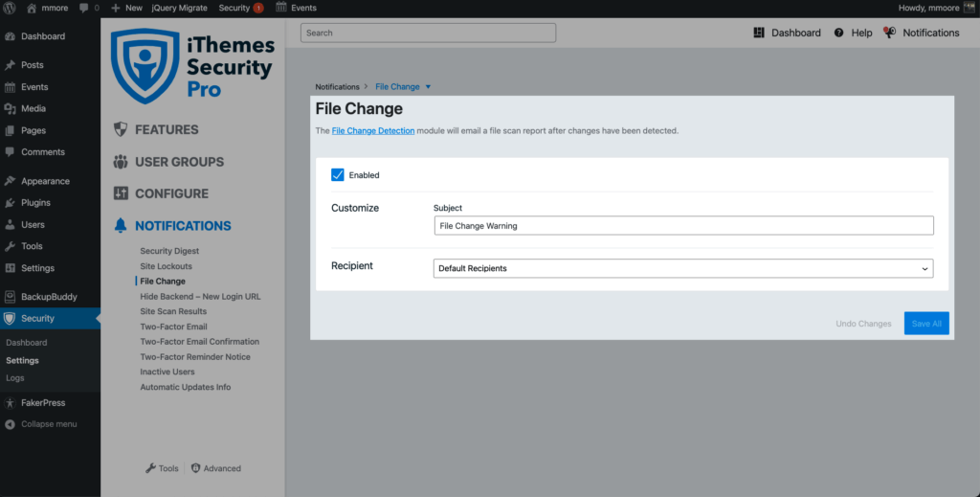Screen dimensions: 980x497
Task: Open Automatic Updates Info notification
Action: tap(186, 387)
